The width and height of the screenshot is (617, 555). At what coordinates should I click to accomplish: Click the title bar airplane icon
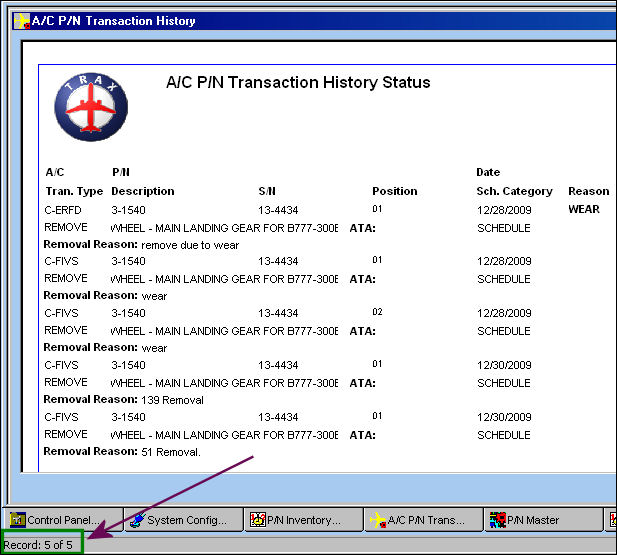pos(22,21)
